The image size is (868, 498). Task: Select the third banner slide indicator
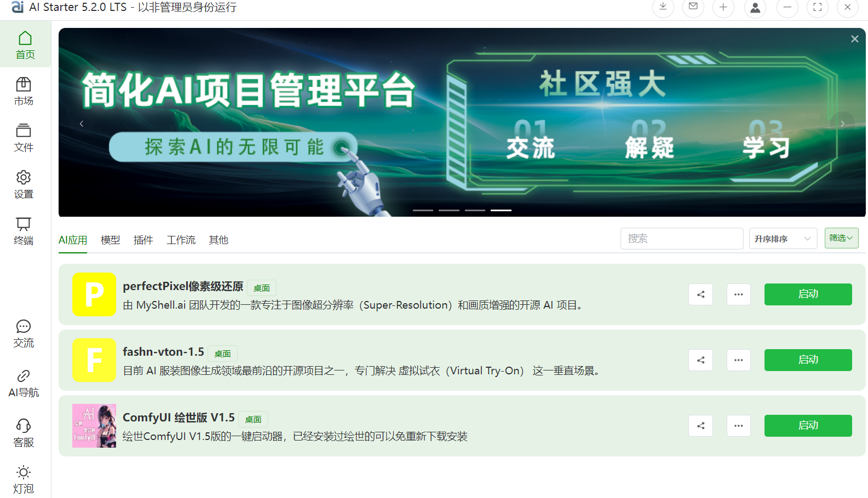(475, 210)
